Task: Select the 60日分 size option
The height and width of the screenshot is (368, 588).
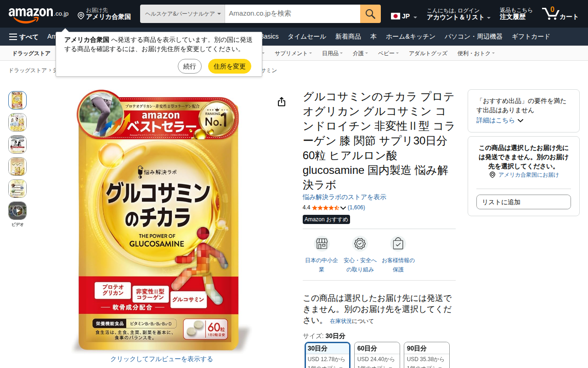Action: [377, 355]
